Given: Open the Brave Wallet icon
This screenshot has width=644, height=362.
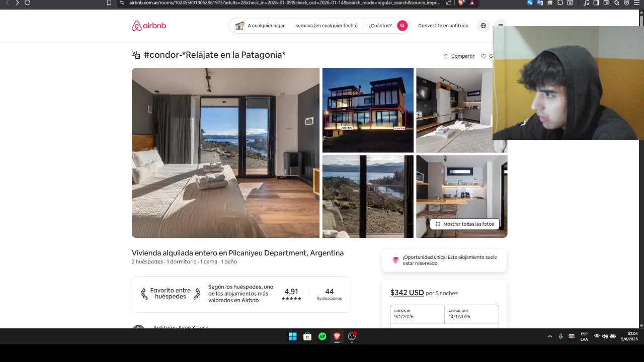Looking at the screenshot, I should click(606, 3).
